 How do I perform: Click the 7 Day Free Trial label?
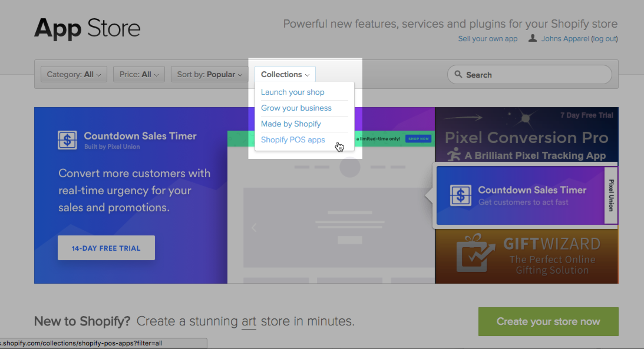point(586,115)
